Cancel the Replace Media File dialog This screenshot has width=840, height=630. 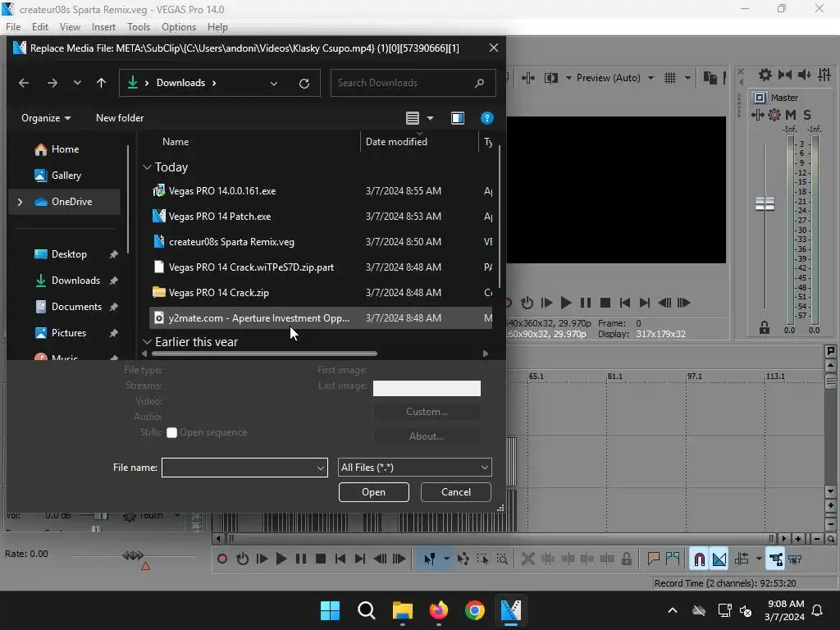456,492
